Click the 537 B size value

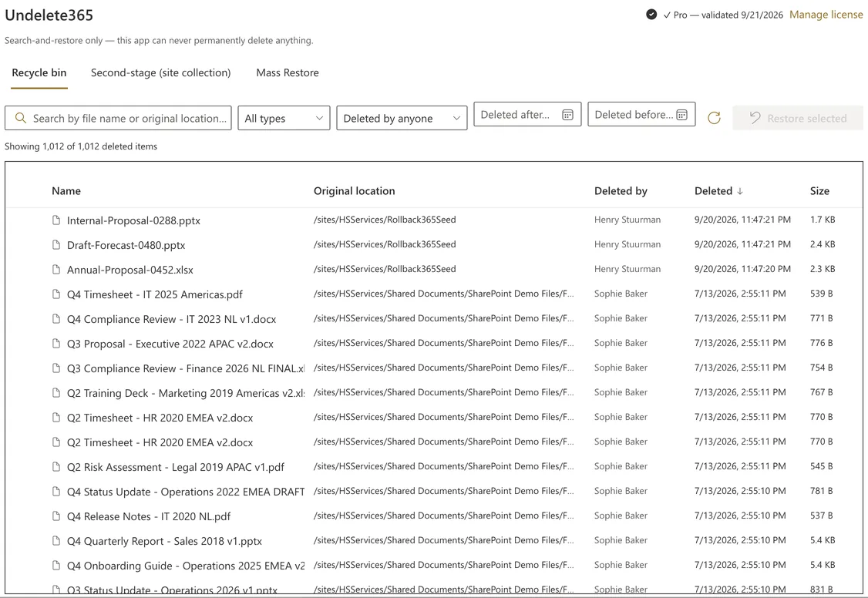point(822,515)
